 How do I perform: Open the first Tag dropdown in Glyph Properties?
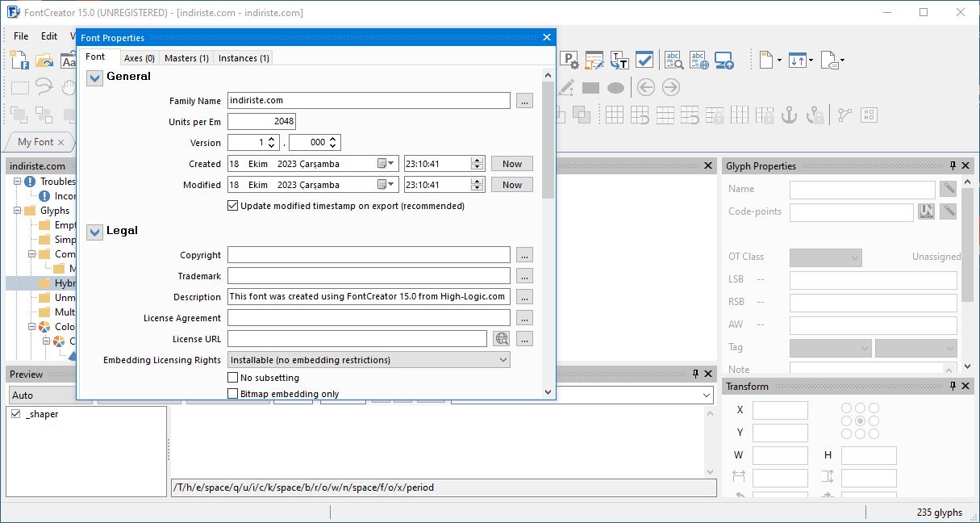(x=831, y=348)
